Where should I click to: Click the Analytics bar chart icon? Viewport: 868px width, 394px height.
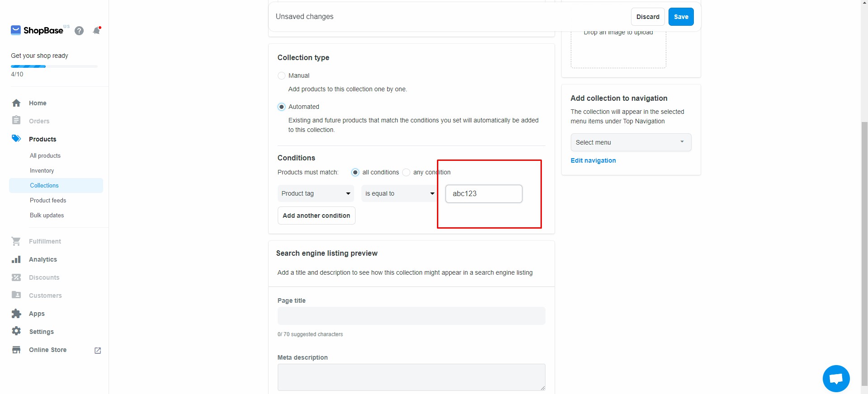16,259
